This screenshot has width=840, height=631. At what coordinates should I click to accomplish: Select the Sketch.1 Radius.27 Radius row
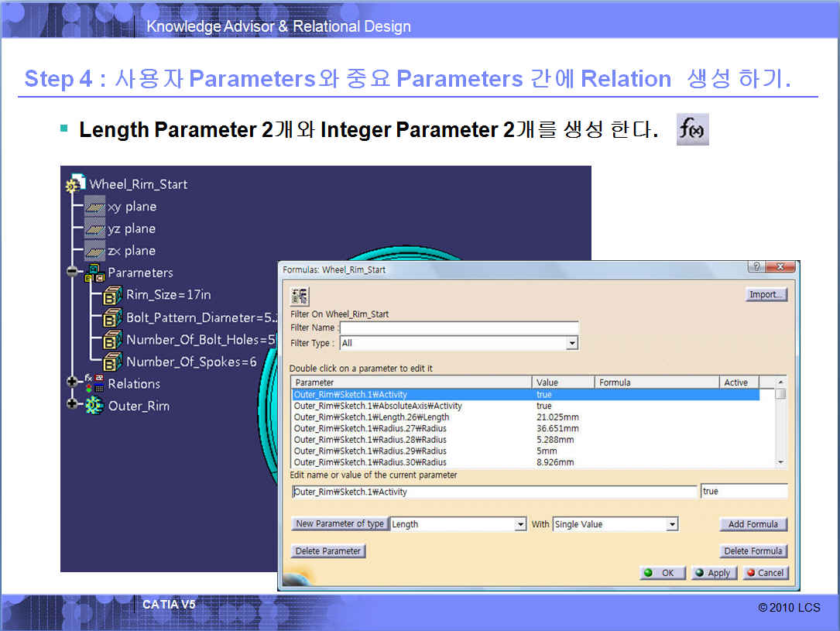[370, 428]
